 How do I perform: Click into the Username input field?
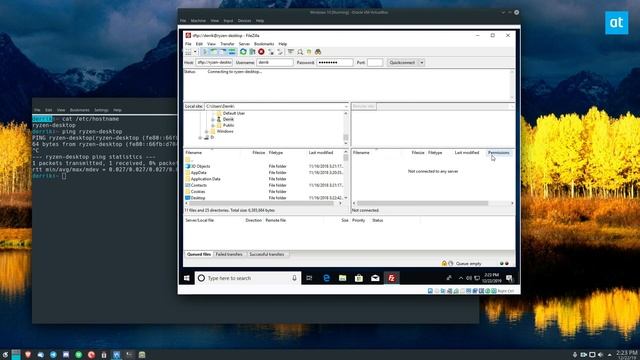click(275, 62)
